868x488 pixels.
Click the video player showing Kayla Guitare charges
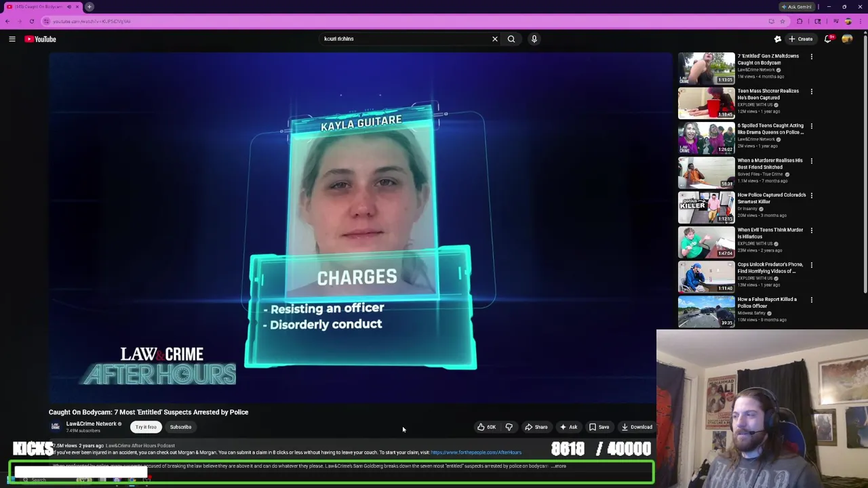pos(360,228)
